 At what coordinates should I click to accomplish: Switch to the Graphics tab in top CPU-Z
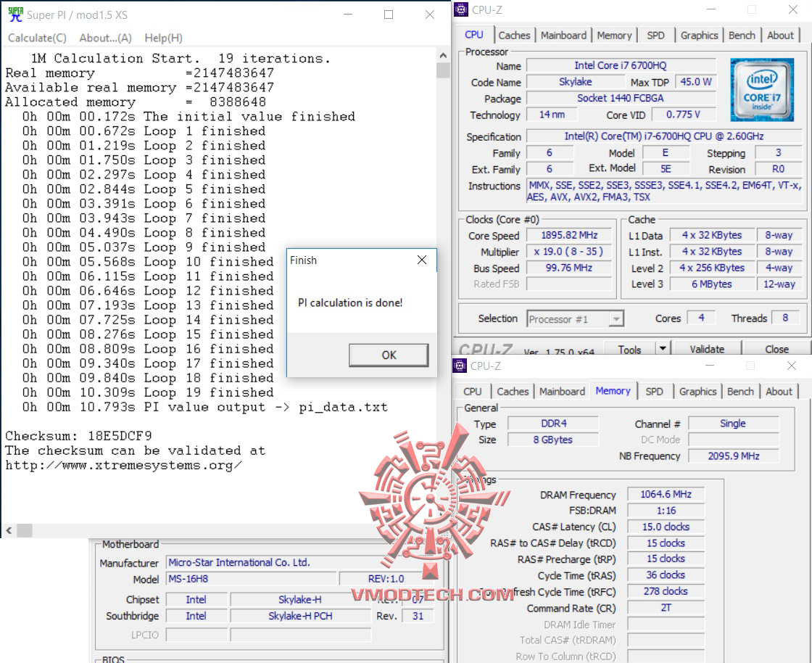(699, 34)
